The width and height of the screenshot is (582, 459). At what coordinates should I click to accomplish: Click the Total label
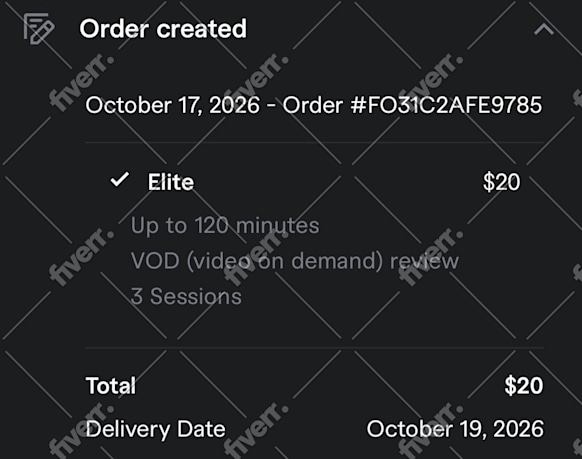(111, 386)
